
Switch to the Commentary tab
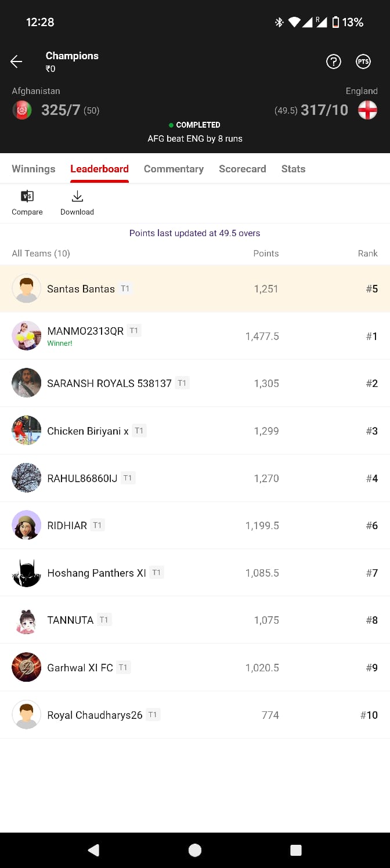pyautogui.click(x=174, y=169)
